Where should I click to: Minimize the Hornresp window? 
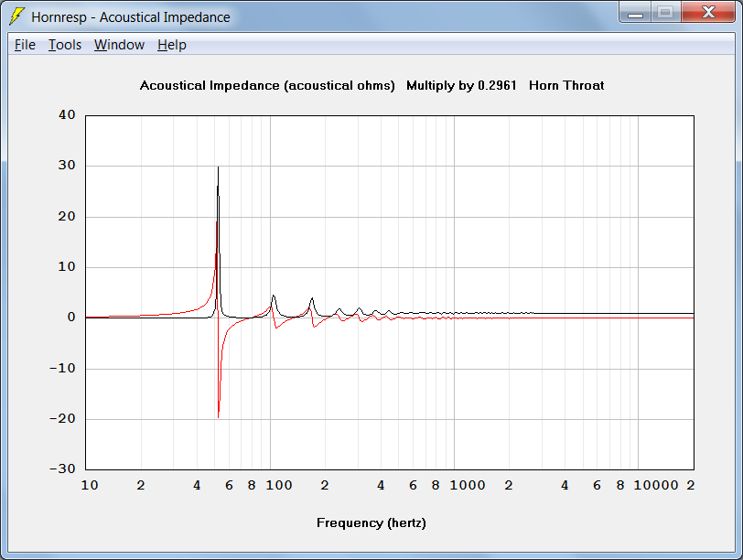(x=635, y=13)
